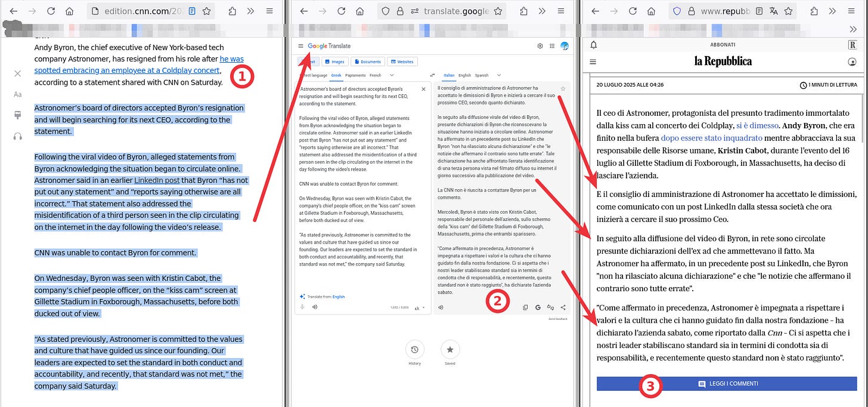Image resolution: width=868 pixels, height=407 pixels.
Task: Click the padlock icon in Translate address bar
Action: 400,11
